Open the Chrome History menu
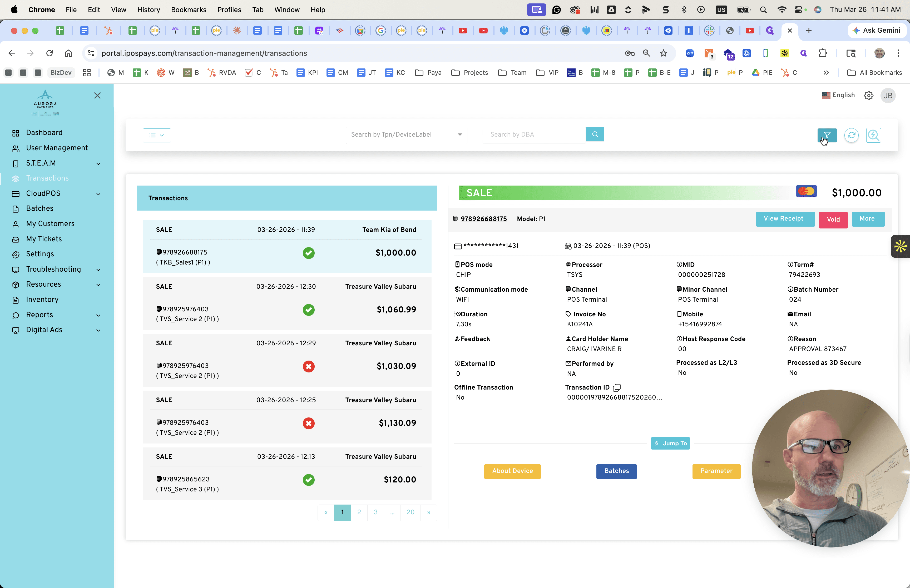Viewport: 910px width, 588px height. (x=148, y=10)
